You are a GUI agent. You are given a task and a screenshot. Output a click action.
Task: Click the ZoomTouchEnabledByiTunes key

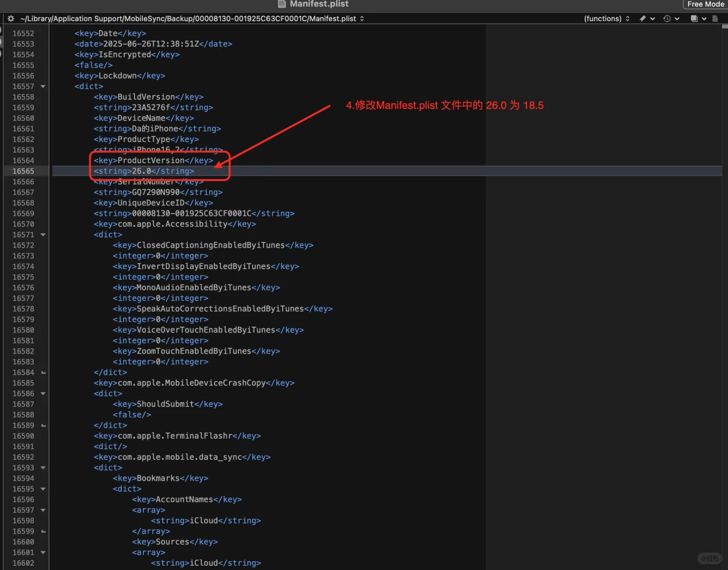click(x=196, y=351)
